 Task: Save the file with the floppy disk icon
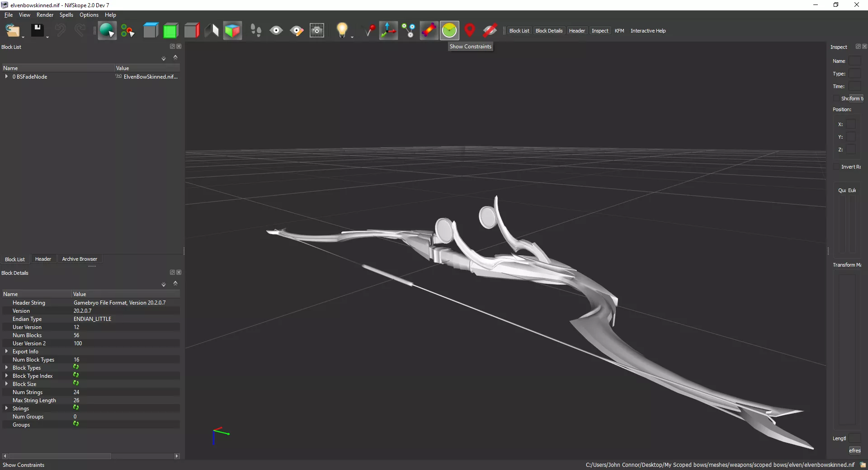click(37, 31)
